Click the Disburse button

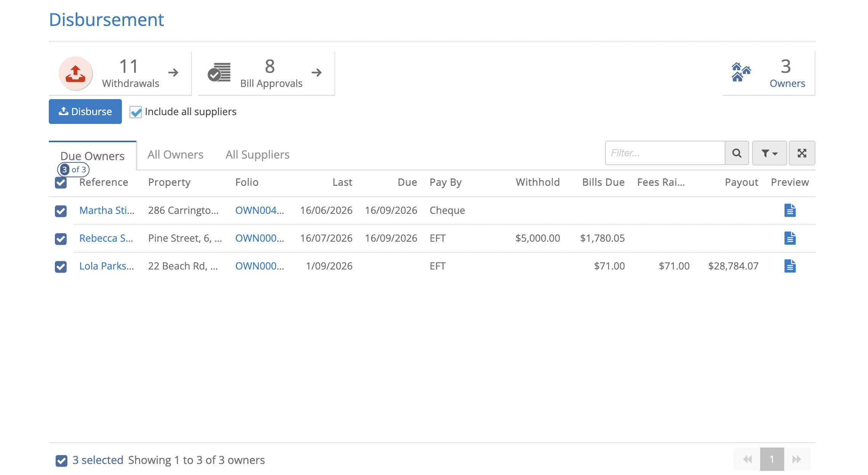[85, 111]
